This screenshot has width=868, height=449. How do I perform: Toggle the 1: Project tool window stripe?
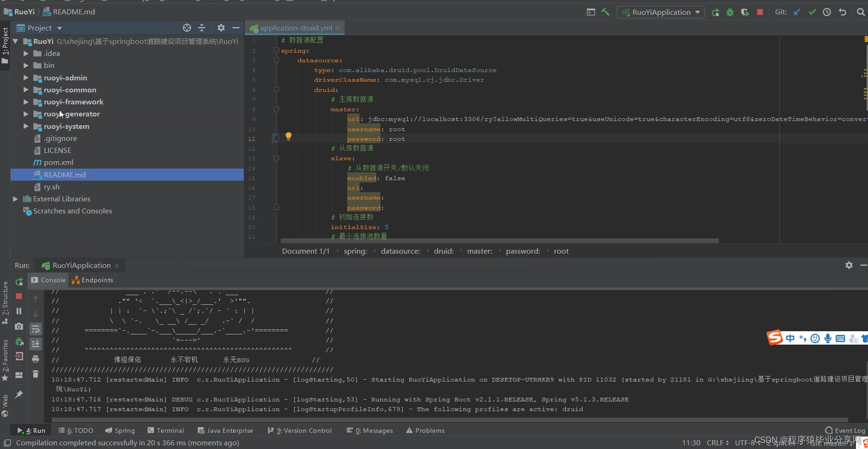click(x=5, y=45)
